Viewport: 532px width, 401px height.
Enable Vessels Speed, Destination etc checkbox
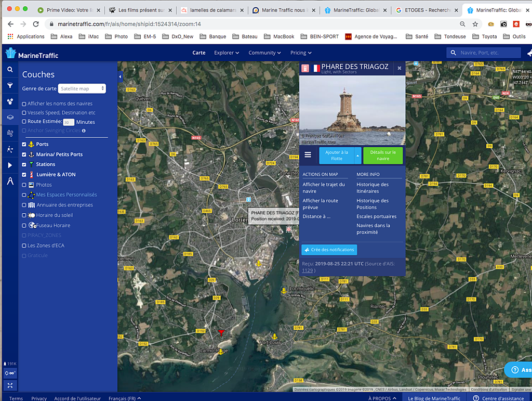coord(24,113)
